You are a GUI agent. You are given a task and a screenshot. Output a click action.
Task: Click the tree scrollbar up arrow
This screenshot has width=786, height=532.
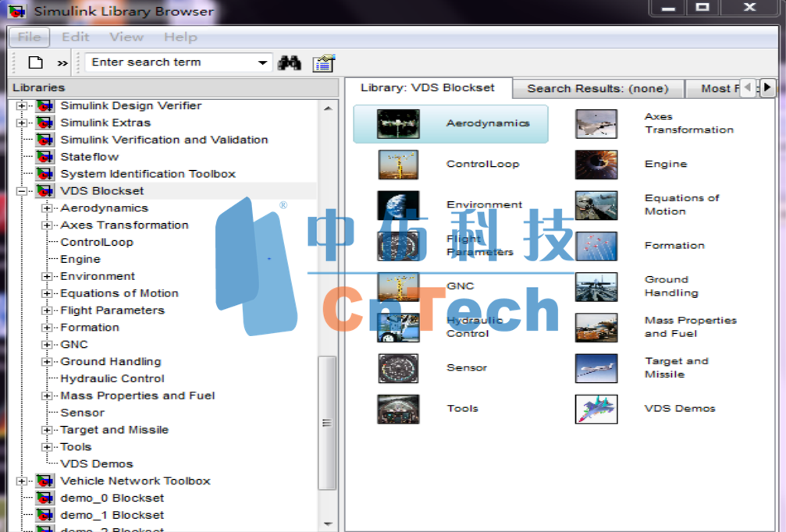[328, 108]
